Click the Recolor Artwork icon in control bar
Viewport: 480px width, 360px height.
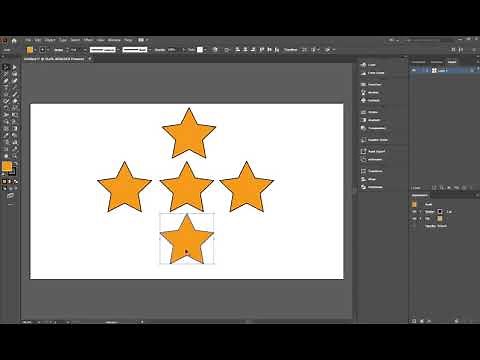[x=215, y=50]
